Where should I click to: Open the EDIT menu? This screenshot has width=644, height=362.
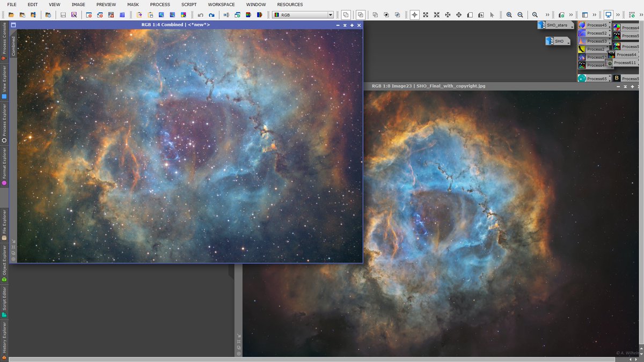(x=33, y=4)
